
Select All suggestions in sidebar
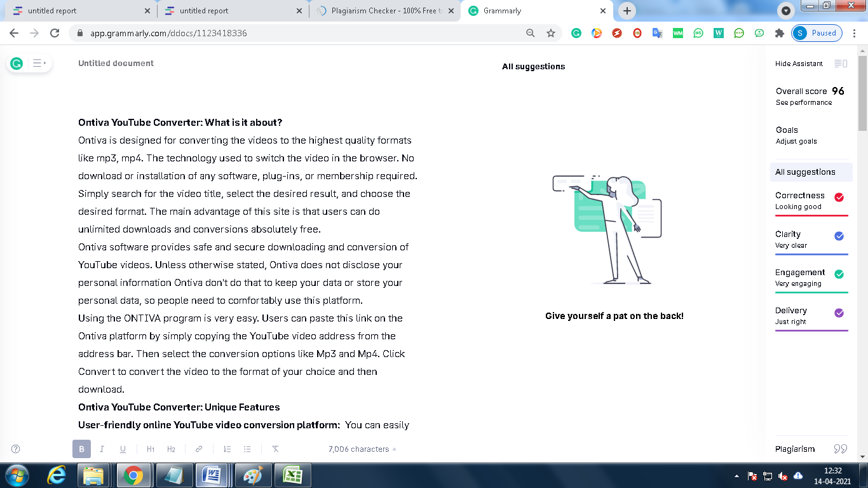[x=810, y=172]
